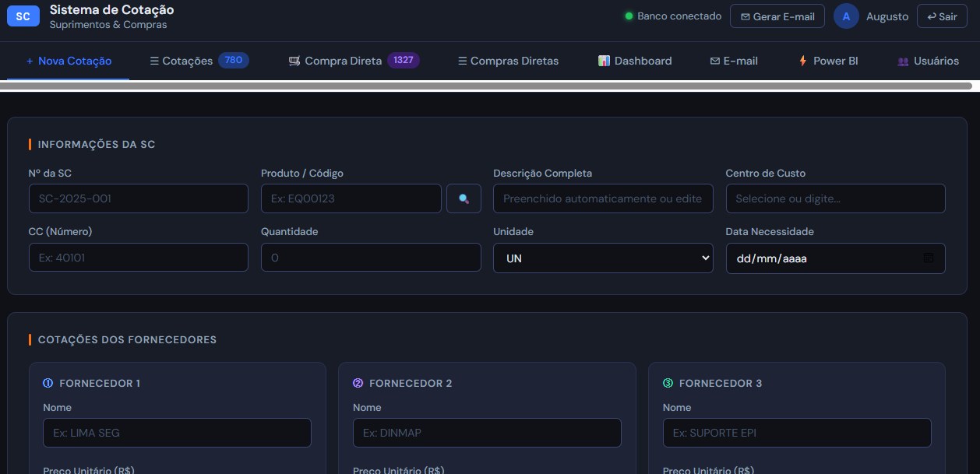Go to the Compras Diretas tab
The width and height of the screenshot is (980, 474).
click(x=508, y=61)
